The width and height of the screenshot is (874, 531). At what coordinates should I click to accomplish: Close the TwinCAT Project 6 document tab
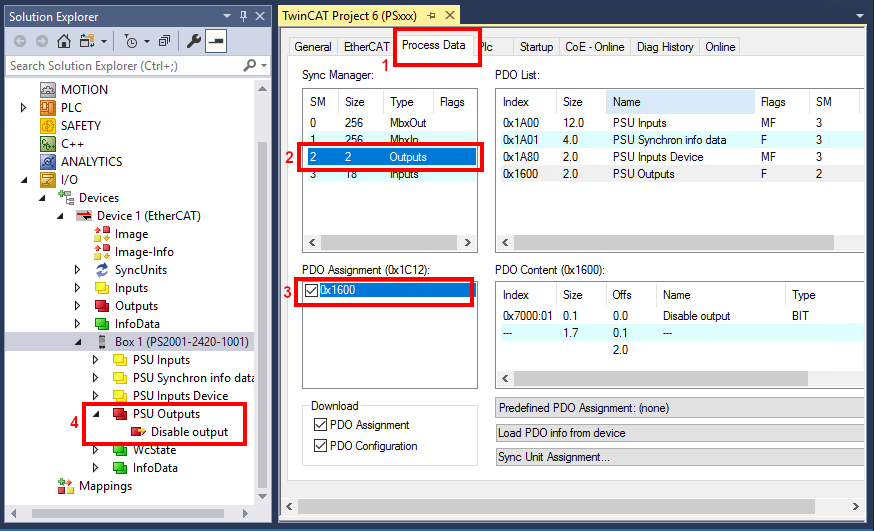click(450, 16)
